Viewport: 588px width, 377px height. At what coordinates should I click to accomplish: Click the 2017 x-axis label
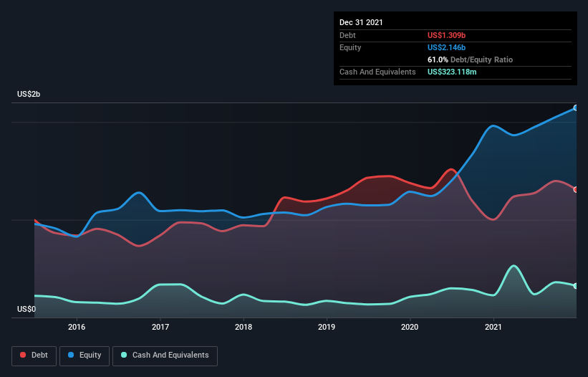pyautogui.click(x=160, y=327)
